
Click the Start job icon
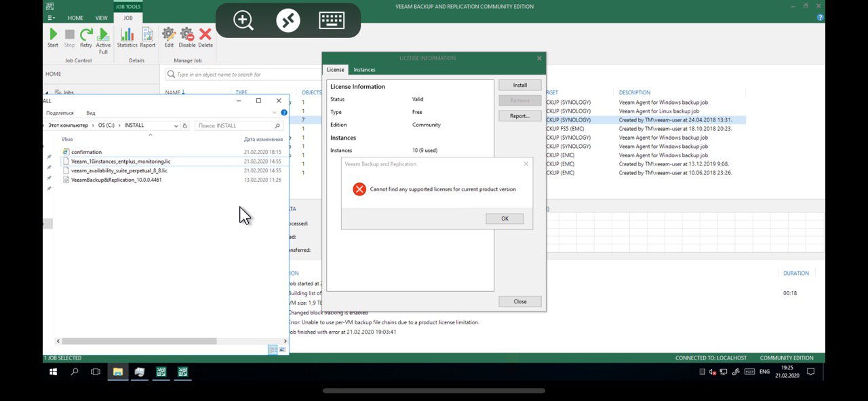pyautogui.click(x=53, y=35)
